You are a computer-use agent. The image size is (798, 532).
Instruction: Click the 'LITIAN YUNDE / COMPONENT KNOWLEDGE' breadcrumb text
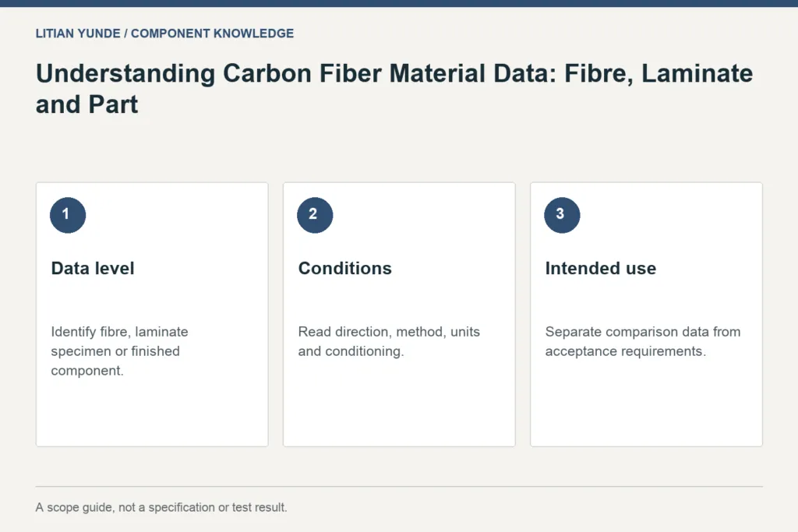coord(164,33)
